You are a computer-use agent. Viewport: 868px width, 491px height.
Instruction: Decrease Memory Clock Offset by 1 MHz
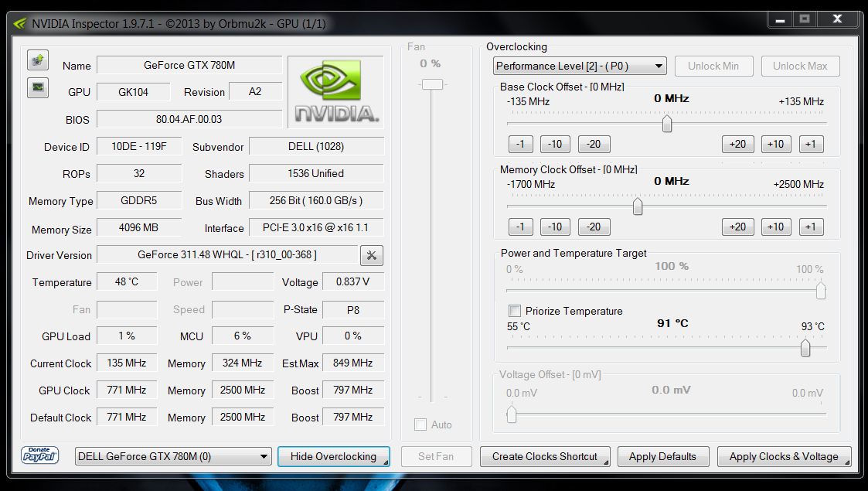(x=521, y=227)
